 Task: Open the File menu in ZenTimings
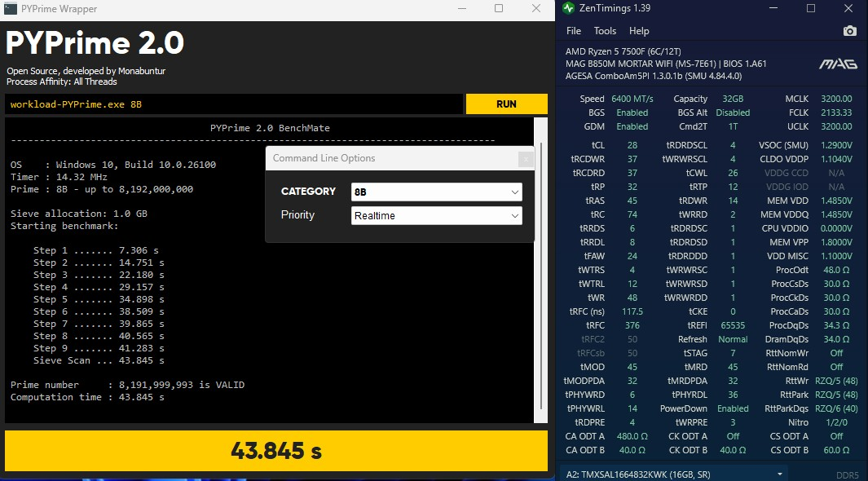(574, 31)
